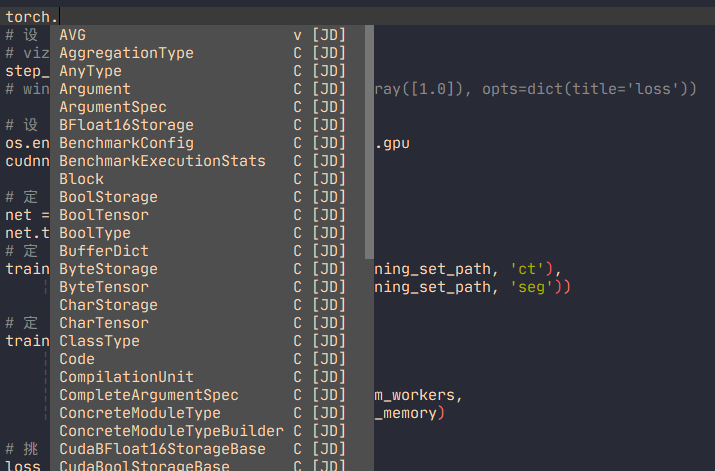Select the AVG completion suggestion
The height and width of the screenshot is (471, 715).
pyautogui.click(x=73, y=35)
